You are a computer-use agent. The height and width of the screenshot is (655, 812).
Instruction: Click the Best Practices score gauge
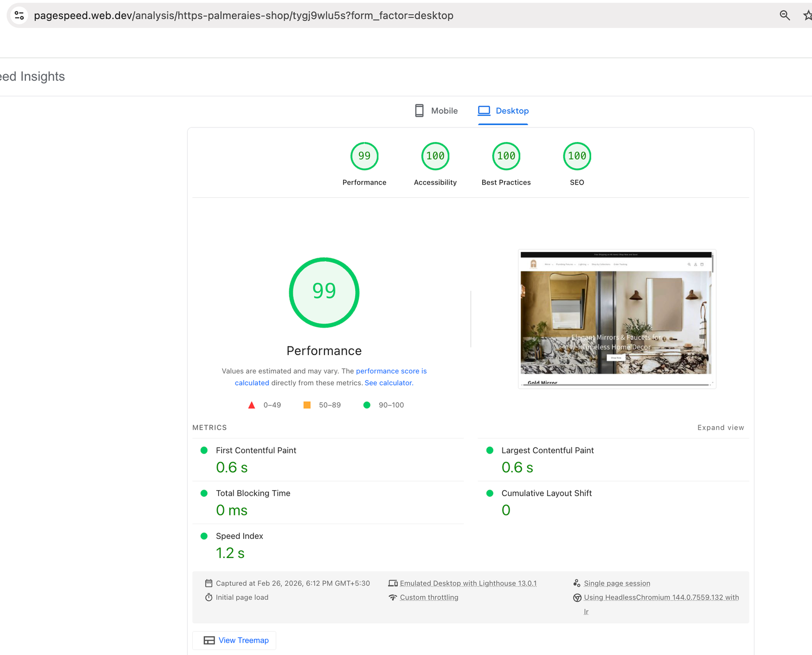coord(506,156)
